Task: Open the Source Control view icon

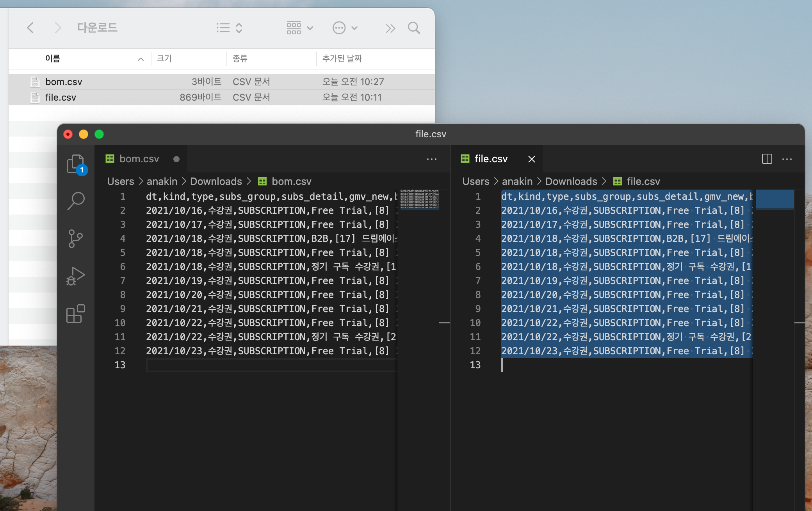Action: [x=76, y=238]
